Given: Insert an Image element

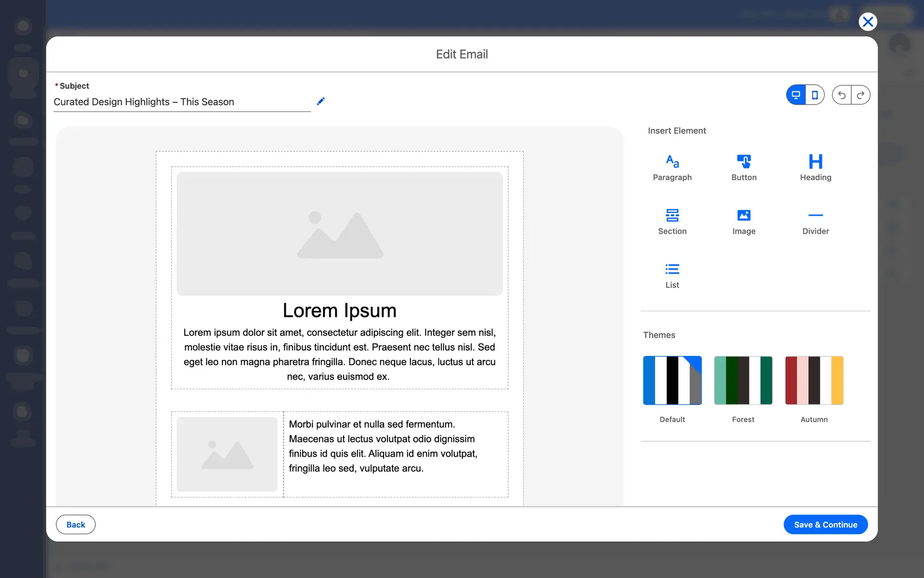Looking at the screenshot, I should click(x=744, y=221).
